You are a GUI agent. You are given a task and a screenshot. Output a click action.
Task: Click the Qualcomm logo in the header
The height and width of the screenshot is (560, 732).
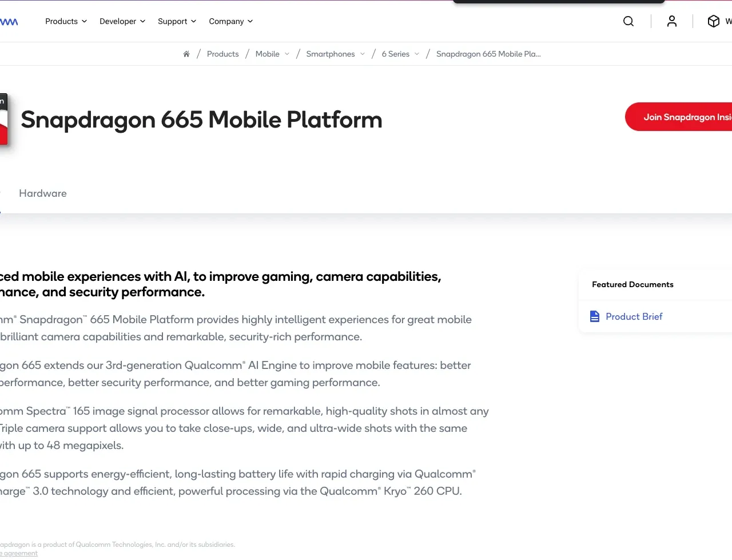9,22
